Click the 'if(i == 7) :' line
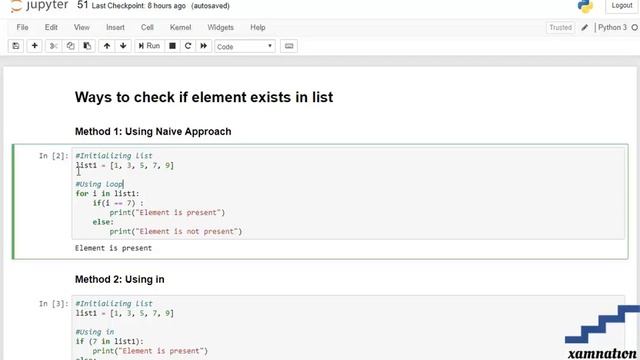The width and height of the screenshot is (640, 360). [118, 203]
